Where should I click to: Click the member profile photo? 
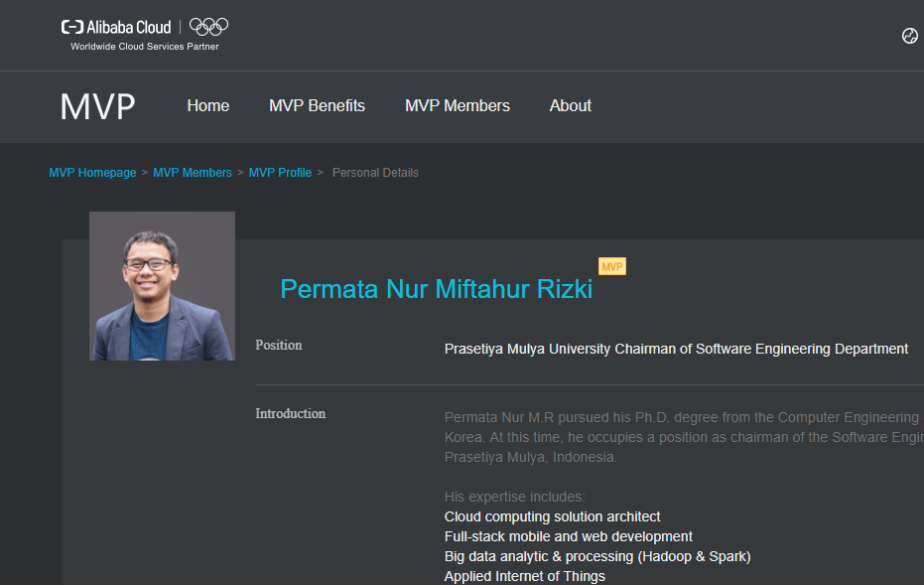(162, 286)
